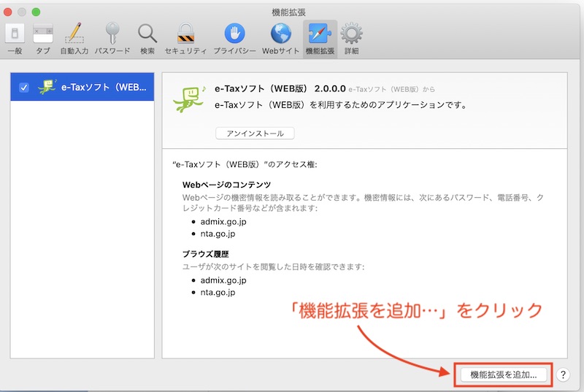Click the アンインストール button
584x392 pixels.
click(255, 134)
